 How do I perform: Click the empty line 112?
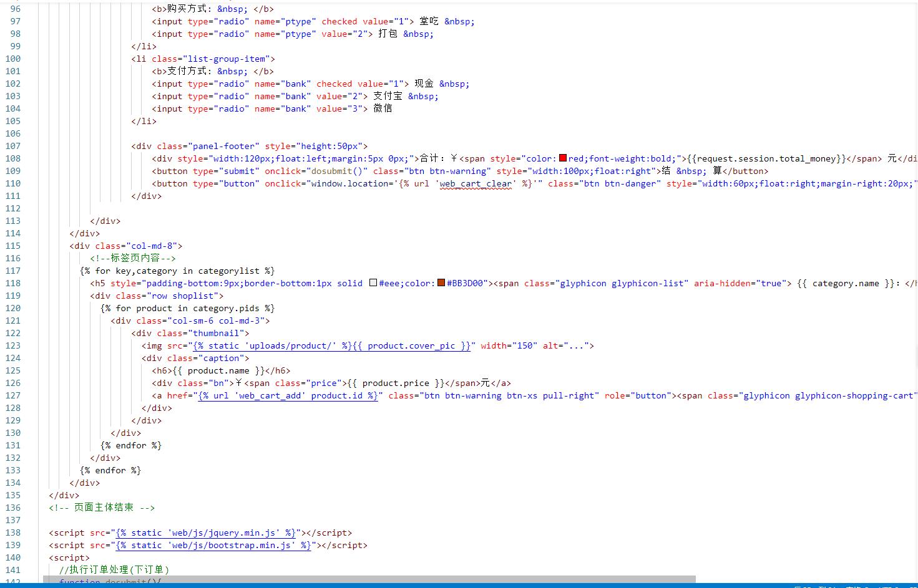click(250, 208)
